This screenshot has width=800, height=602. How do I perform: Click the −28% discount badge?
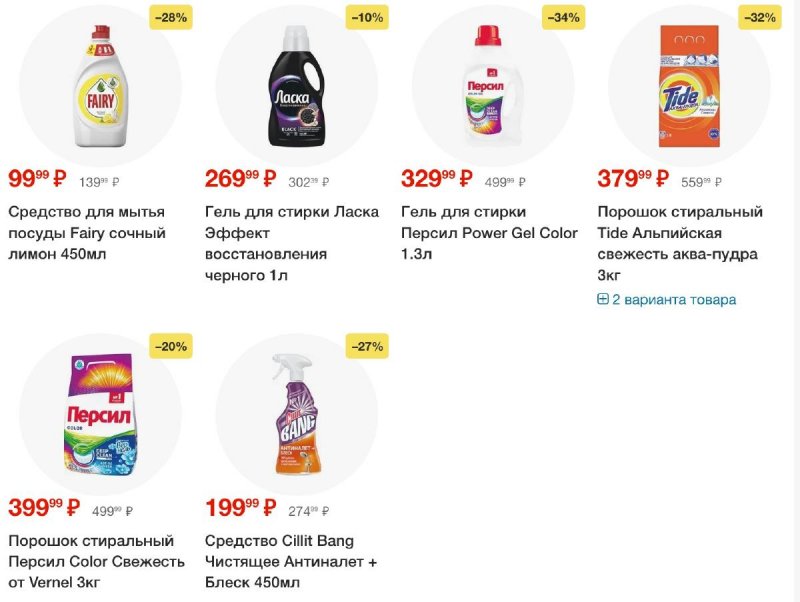171,18
